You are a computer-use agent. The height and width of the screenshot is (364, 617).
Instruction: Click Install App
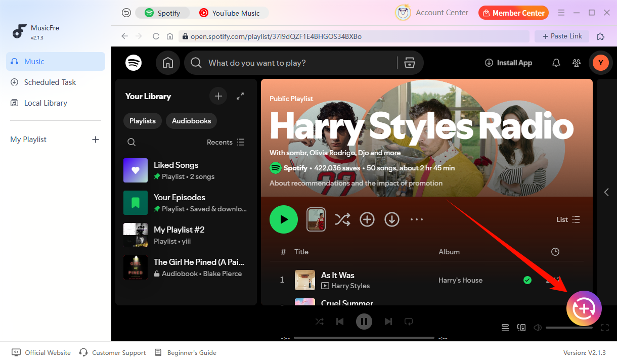[508, 63]
